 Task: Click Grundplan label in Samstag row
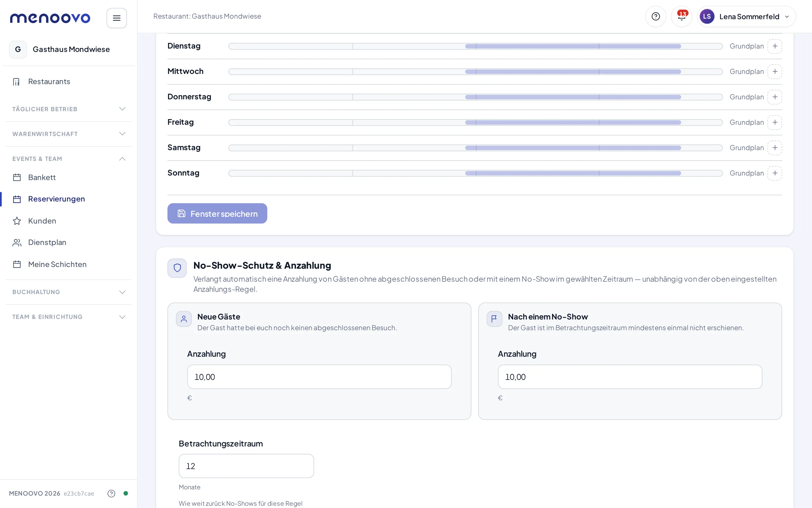pos(747,148)
